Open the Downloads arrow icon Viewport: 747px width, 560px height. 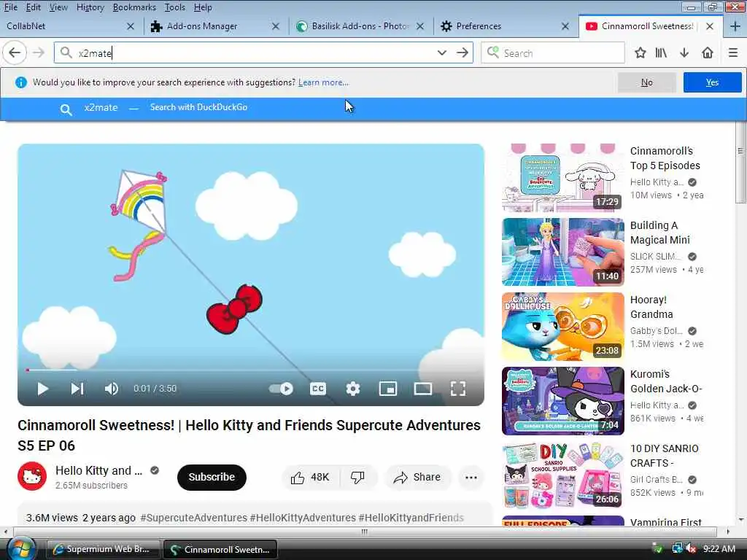click(684, 52)
